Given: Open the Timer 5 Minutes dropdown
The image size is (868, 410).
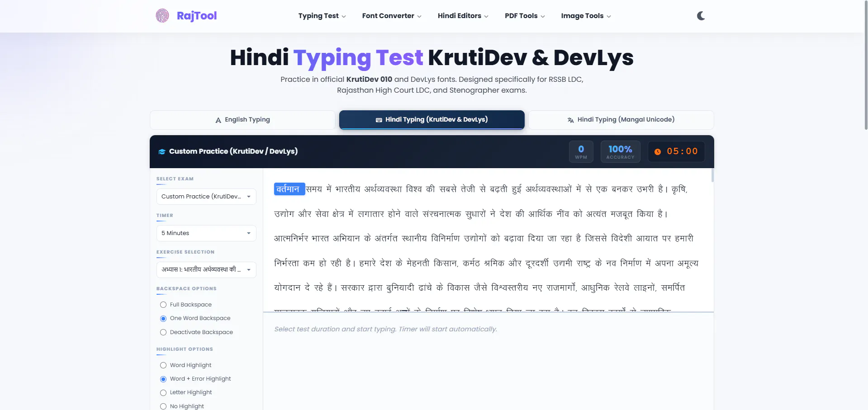Looking at the screenshot, I should click(x=206, y=233).
